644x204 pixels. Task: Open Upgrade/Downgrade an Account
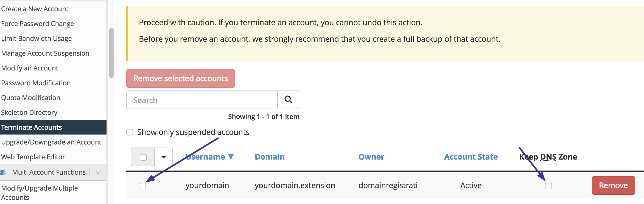(x=51, y=142)
